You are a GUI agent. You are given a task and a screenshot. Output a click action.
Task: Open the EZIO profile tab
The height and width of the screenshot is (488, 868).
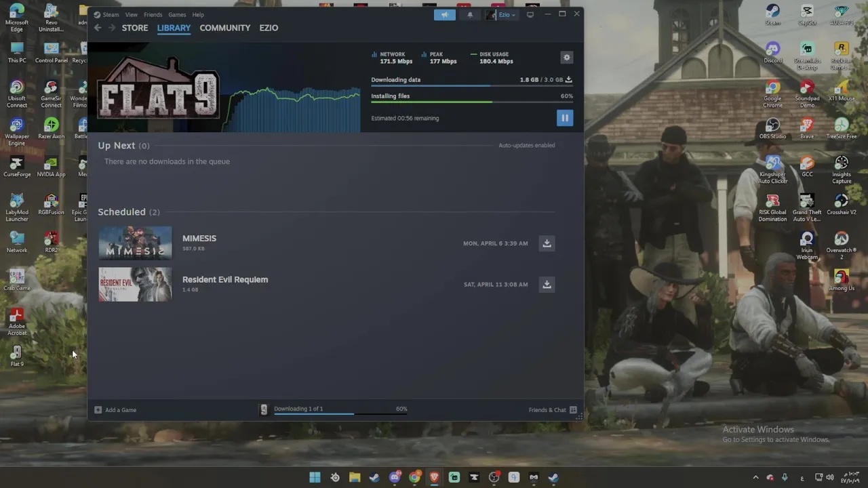click(x=269, y=28)
